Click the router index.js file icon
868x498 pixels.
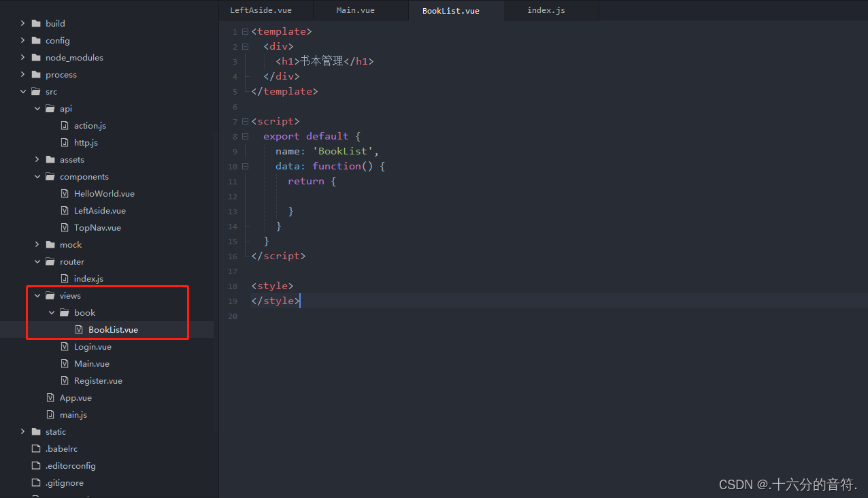click(x=65, y=278)
